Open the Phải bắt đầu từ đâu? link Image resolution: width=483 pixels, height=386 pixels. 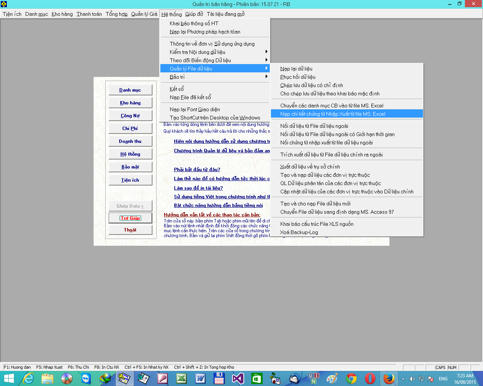[x=197, y=170]
